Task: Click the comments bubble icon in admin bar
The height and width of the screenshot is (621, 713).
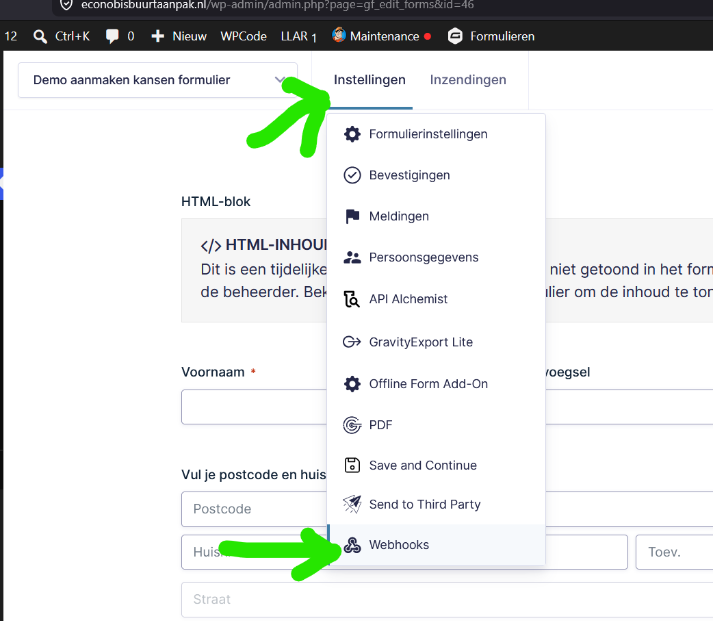Action: (x=112, y=36)
